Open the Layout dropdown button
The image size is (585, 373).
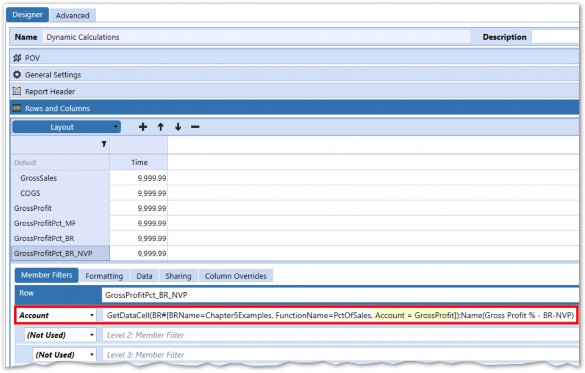pos(66,127)
